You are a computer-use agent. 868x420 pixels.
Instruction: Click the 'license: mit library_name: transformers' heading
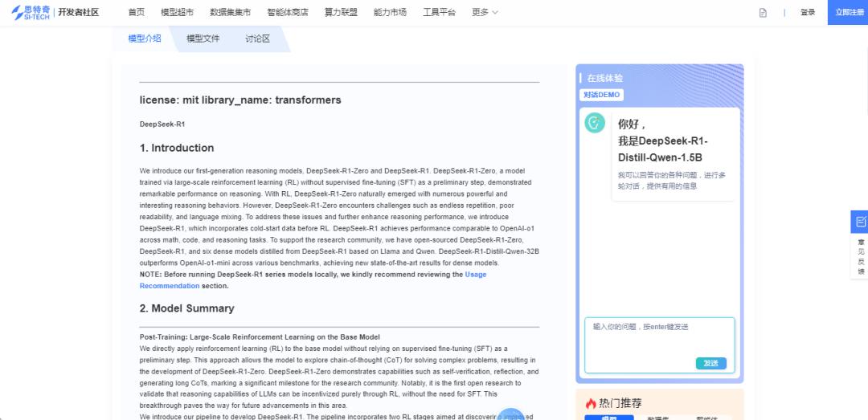240,100
